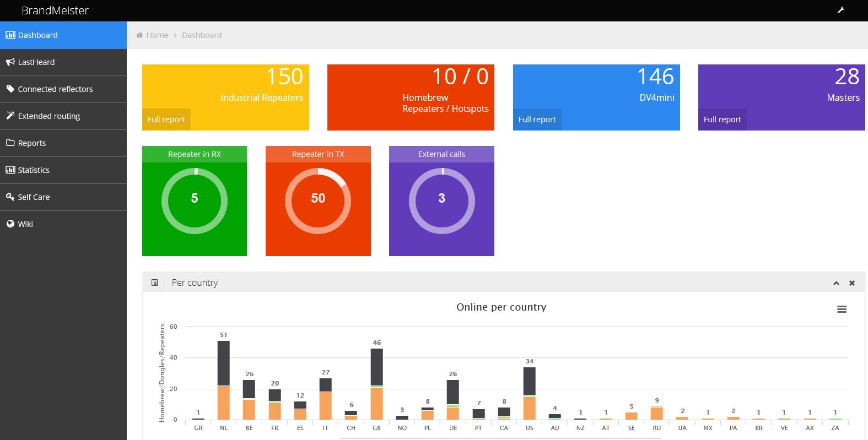Click the CA bar in the chart
The width and height of the screenshot is (868, 440).
504,414
